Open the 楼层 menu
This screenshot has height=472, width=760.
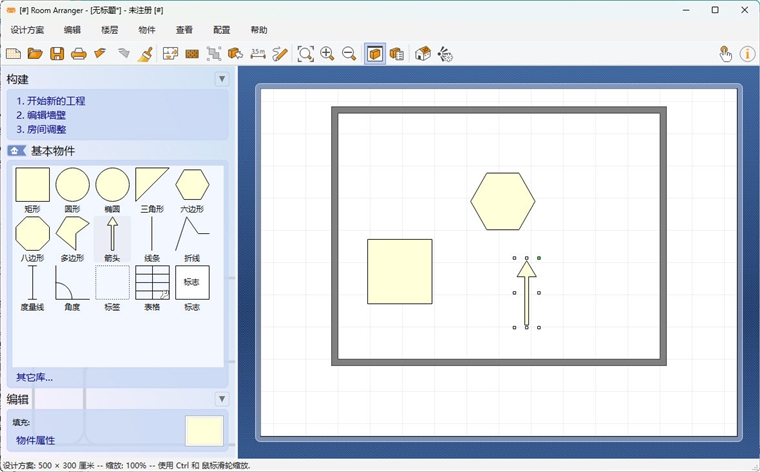110,30
